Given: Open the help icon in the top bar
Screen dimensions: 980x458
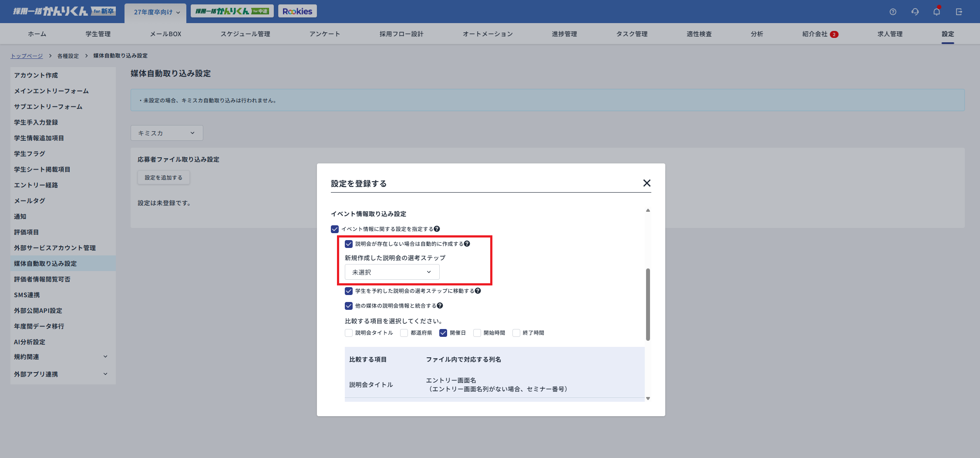Looking at the screenshot, I should point(893,12).
